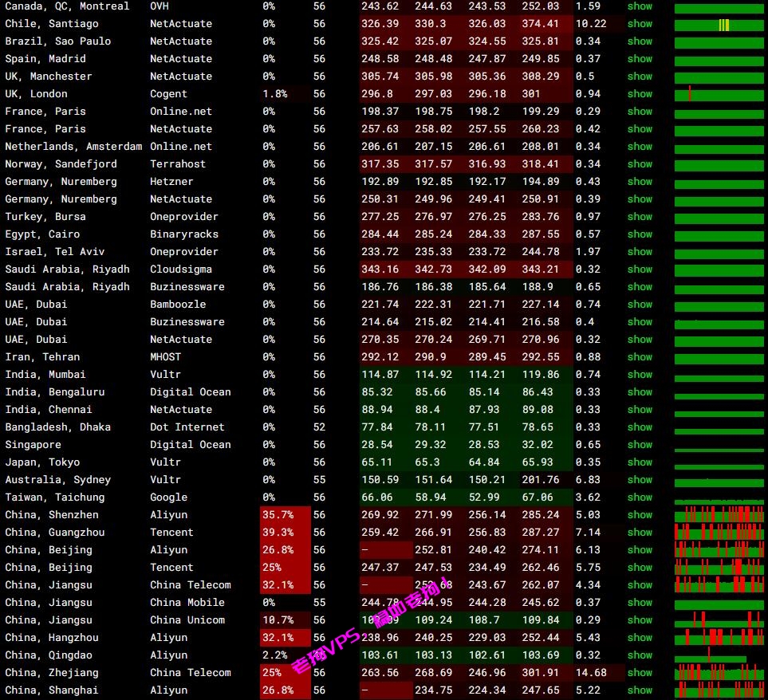This screenshot has height=700, width=768.
Task: Select the 35.7% loss cell for Shenzhen
Action: (285, 515)
